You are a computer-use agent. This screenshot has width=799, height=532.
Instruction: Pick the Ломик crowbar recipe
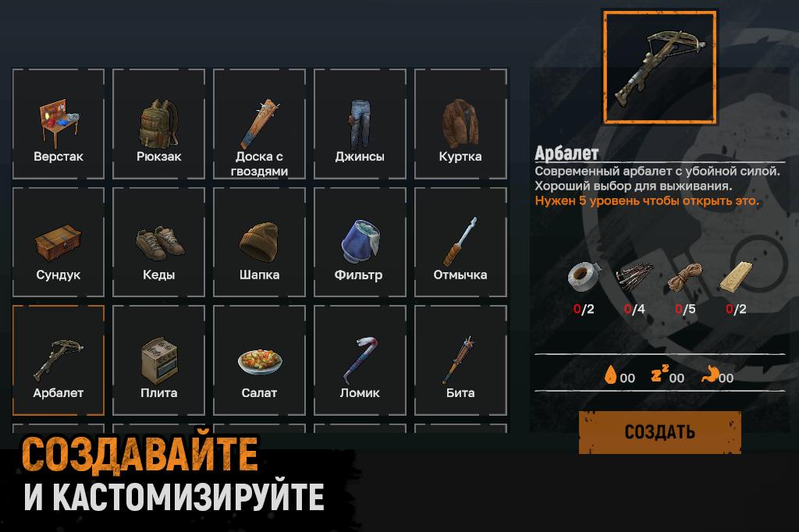(360, 360)
